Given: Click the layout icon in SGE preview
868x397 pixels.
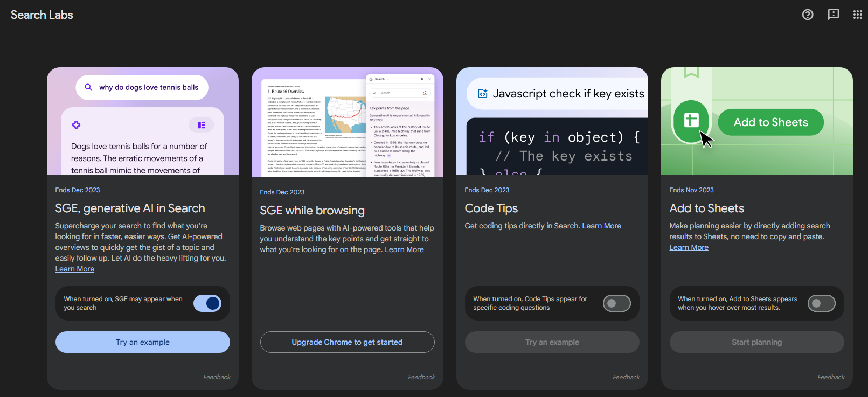Looking at the screenshot, I should (x=201, y=125).
